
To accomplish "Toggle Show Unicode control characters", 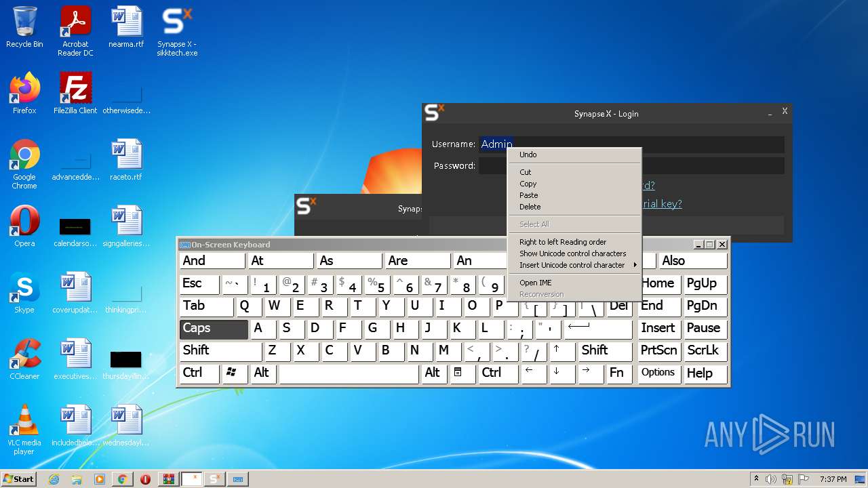I will [574, 253].
